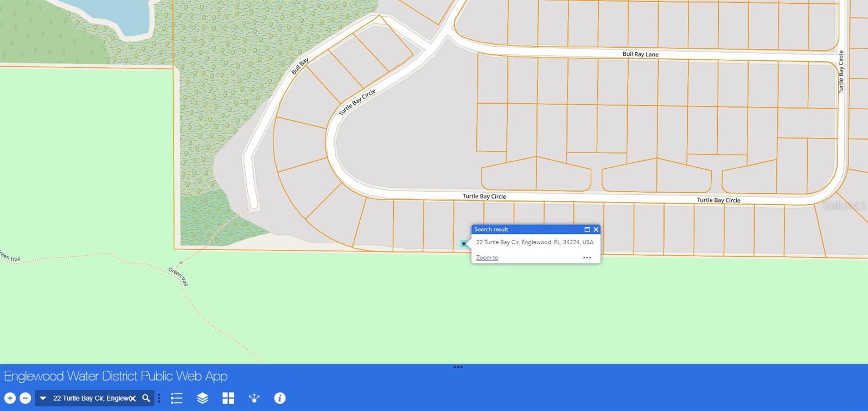Open the Layer List stack icon
The width and height of the screenshot is (868, 411).
coord(202,398)
